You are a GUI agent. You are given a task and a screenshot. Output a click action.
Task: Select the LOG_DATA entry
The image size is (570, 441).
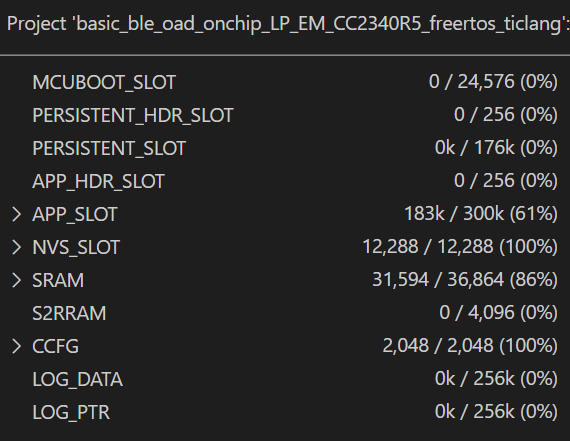(x=285, y=379)
